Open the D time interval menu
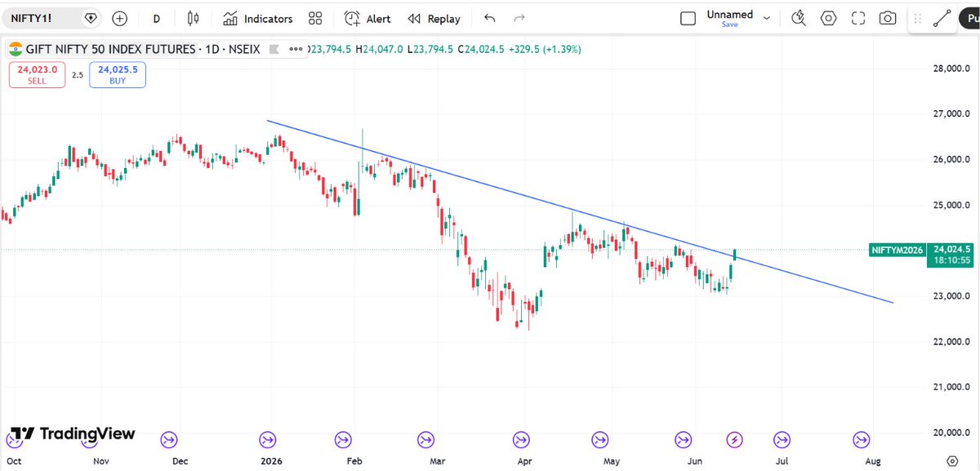Image resolution: width=980 pixels, height=471 pixels. pos(157,18)
